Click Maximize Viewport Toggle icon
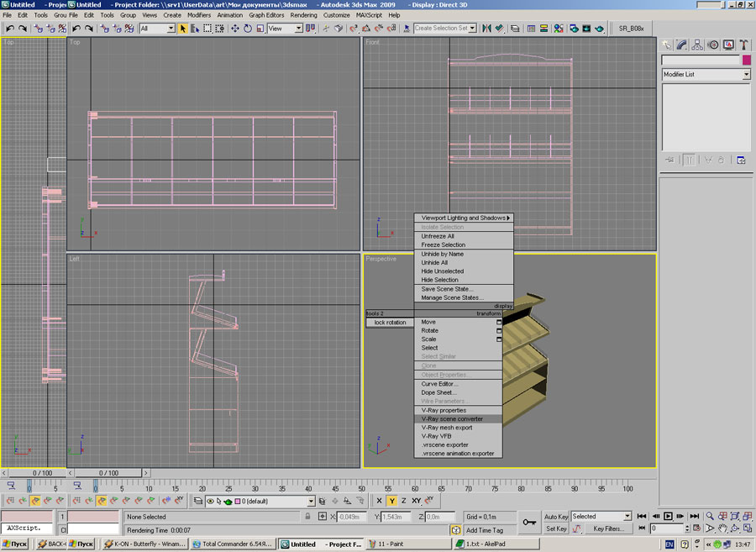 tap(747, 528)
